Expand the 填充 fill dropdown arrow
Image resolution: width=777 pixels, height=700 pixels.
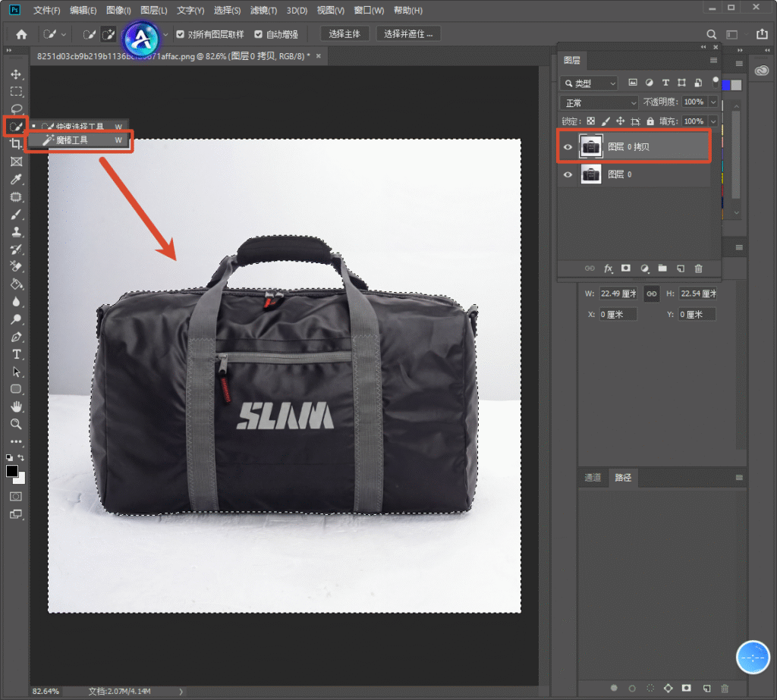pyautogui.click(x=713, y=121)
